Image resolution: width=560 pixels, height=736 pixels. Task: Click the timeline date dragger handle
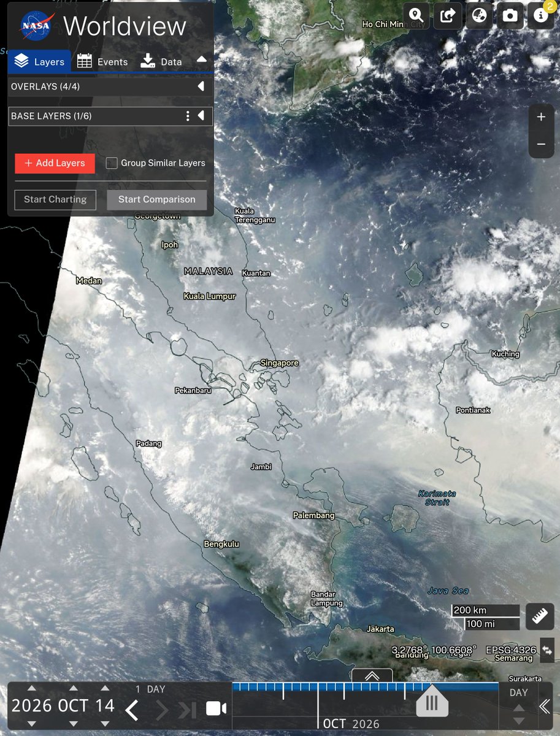[432, 702]
